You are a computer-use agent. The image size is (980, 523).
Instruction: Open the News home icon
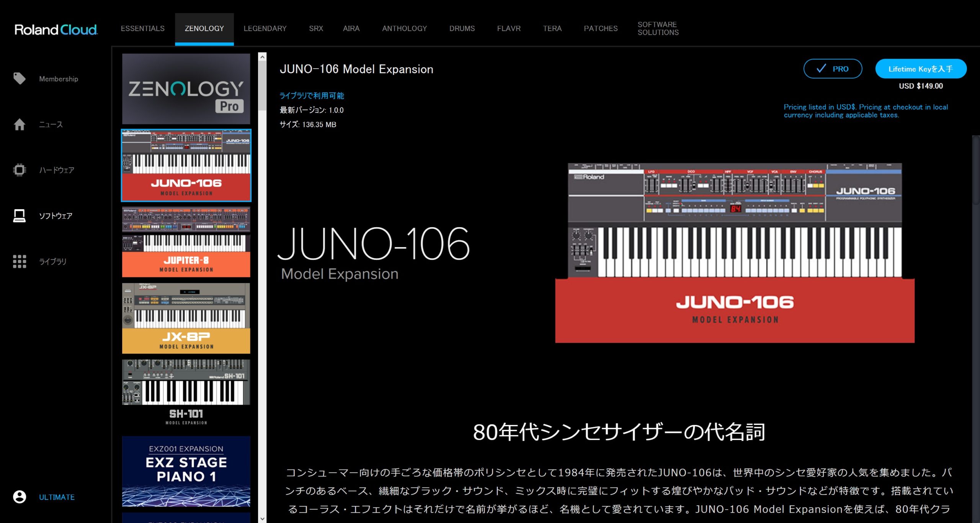coord(20,125)
